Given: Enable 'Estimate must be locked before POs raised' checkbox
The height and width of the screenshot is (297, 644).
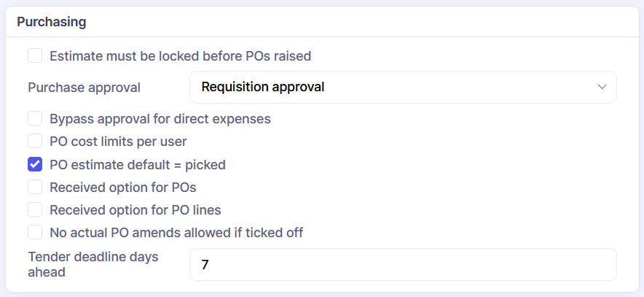Looking at the screenshot, I should (35, 55).
